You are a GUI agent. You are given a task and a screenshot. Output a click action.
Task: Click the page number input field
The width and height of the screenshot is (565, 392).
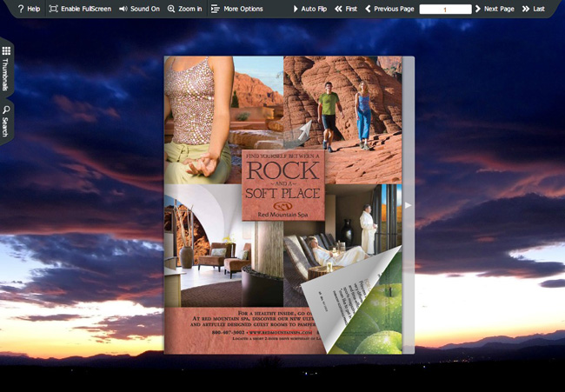445,10
